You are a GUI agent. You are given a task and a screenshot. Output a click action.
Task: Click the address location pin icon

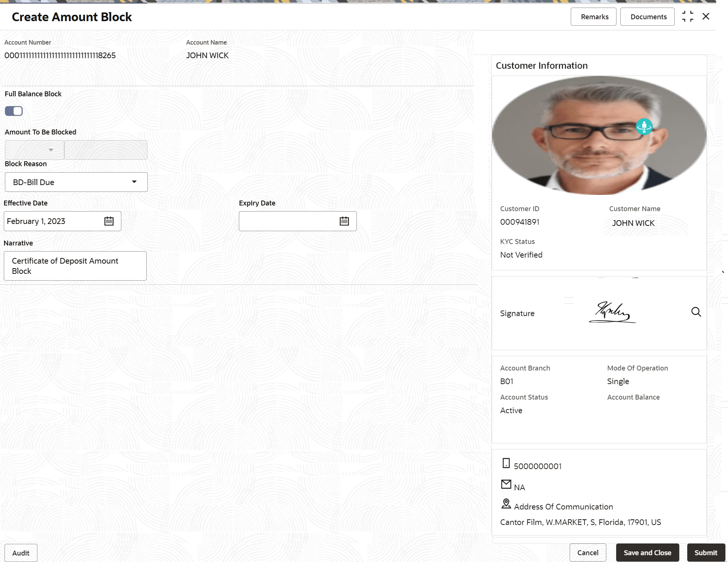506,503
